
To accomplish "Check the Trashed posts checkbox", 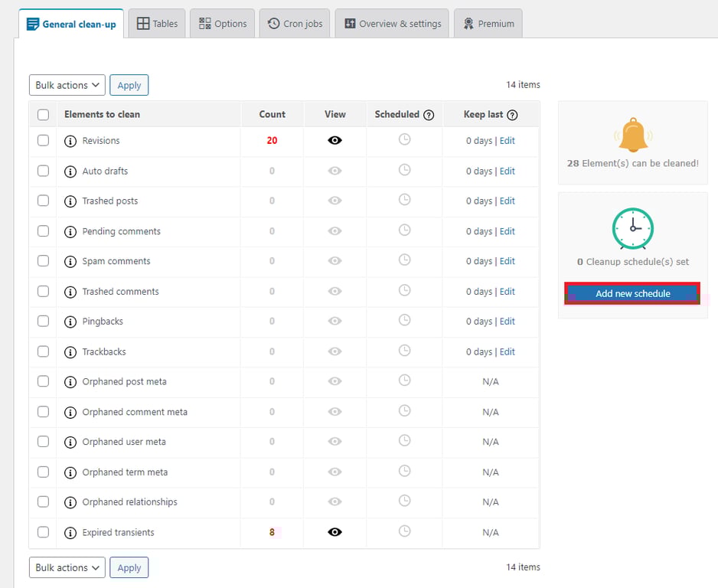I will point(43,201).
